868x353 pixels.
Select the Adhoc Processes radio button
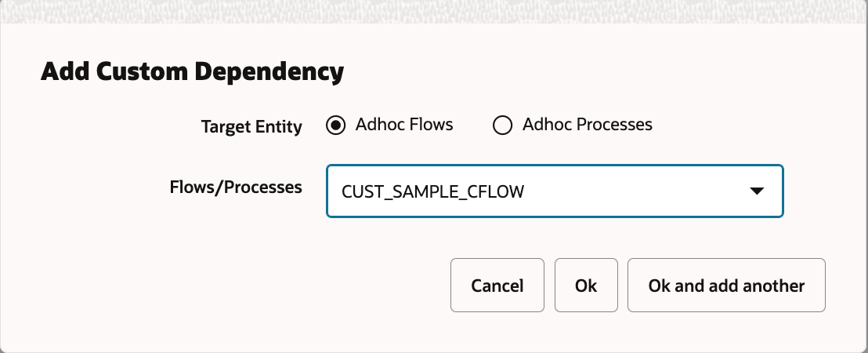click(x=502, y=126)
